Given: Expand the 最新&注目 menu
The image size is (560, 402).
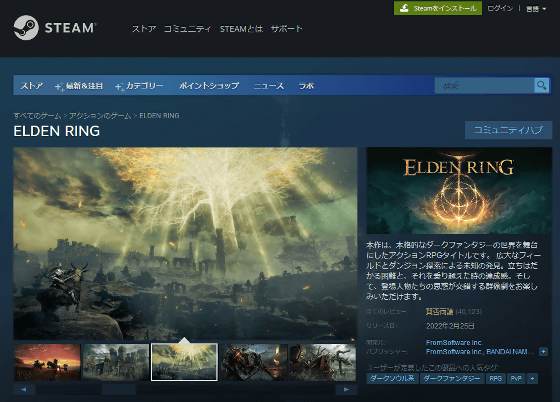Looking at the screenshot, I should pyautogui.click(x=79, y=86).
